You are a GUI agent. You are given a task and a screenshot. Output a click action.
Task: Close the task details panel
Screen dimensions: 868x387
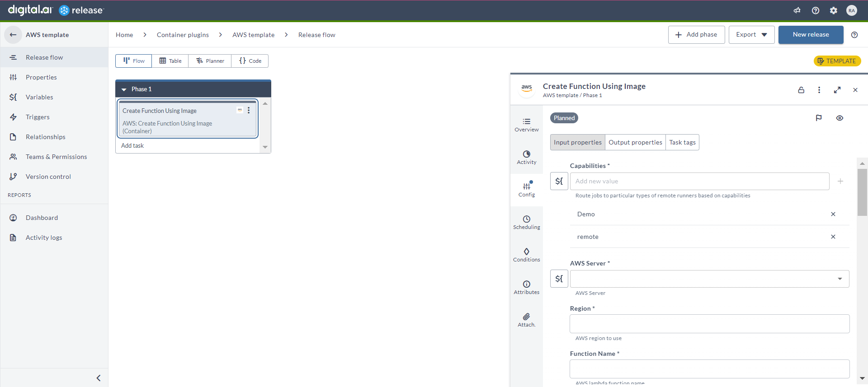(x=855, y=90)
